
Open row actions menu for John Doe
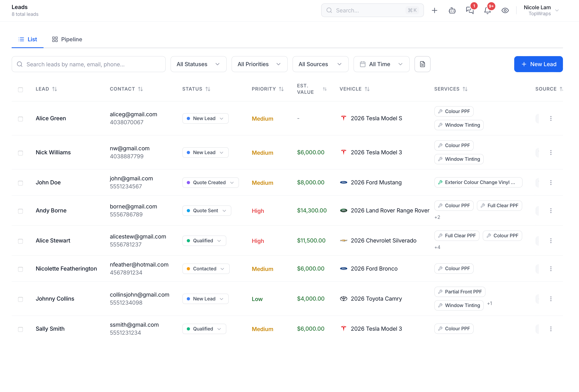(x=551, y=183)
